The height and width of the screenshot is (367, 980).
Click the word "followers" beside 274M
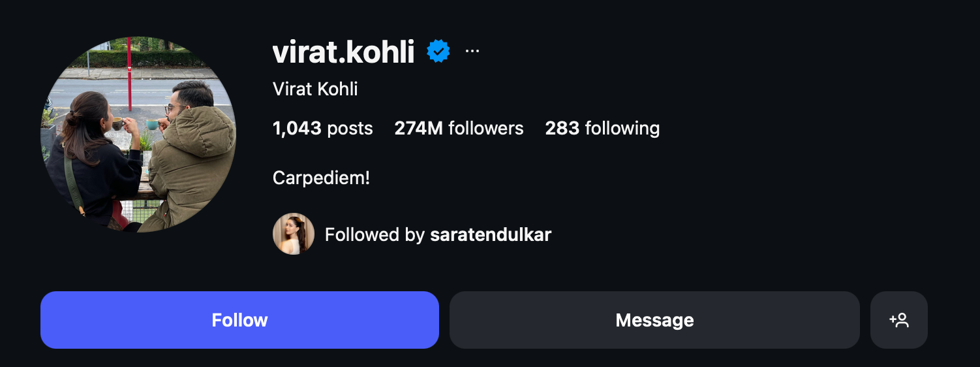point(486,128)
